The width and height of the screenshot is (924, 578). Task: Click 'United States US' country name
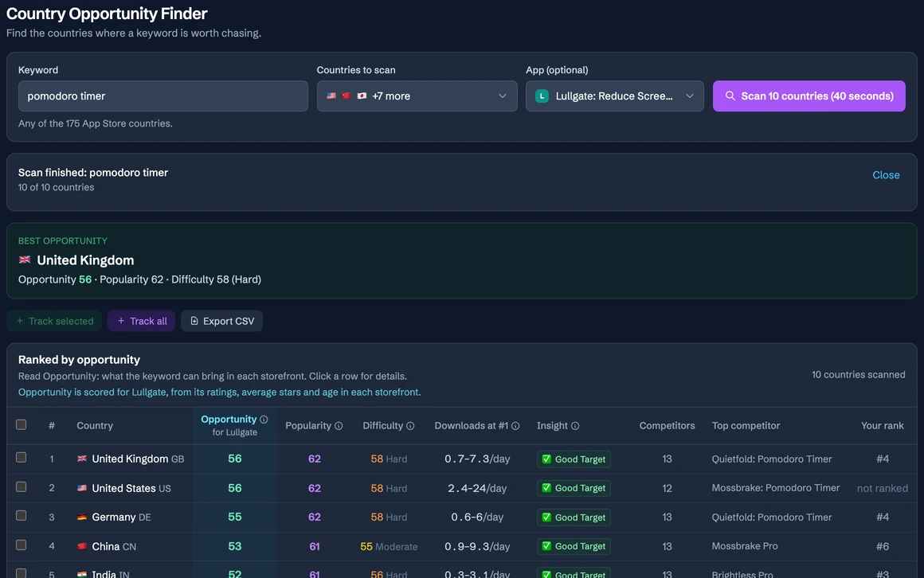click(131, 488)
